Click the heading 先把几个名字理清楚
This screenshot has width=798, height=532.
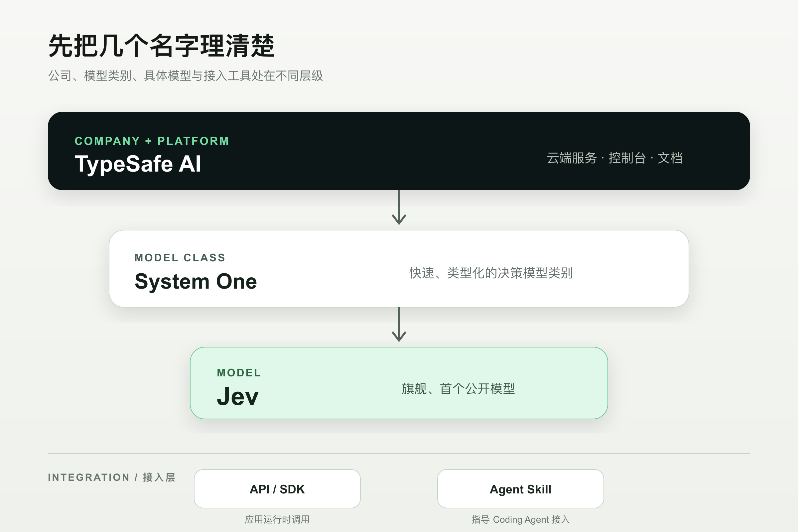tap(162, 46)
